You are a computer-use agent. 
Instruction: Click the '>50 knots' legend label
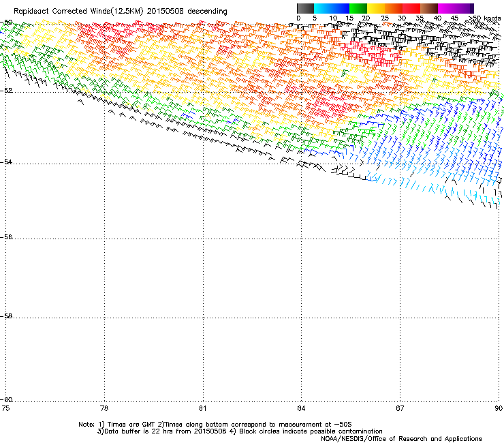pyautogui.click(x=484, y=18)
